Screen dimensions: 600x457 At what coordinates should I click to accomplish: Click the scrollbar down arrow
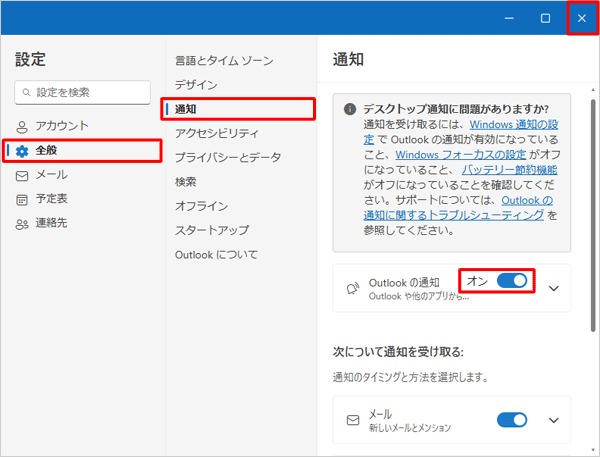pyautogui.click(x=593, y=450)
